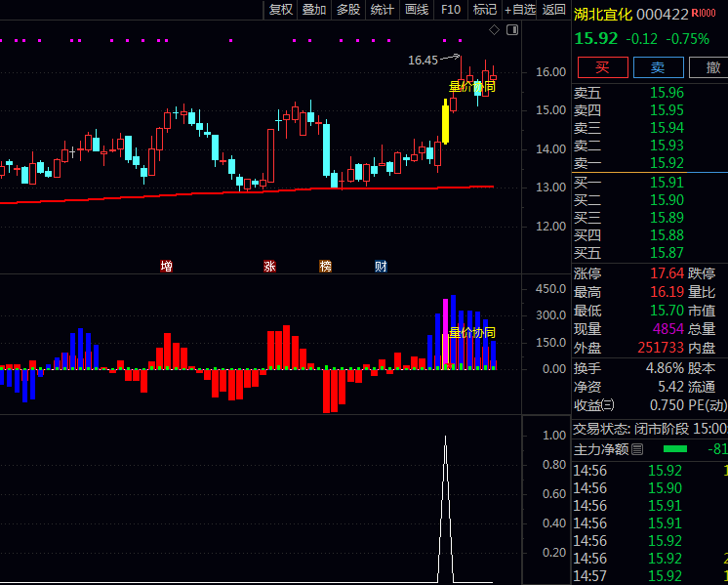Screen dimensions: 728x585
Task: Click stock name 湖北宜化
Action: (603, 15)
